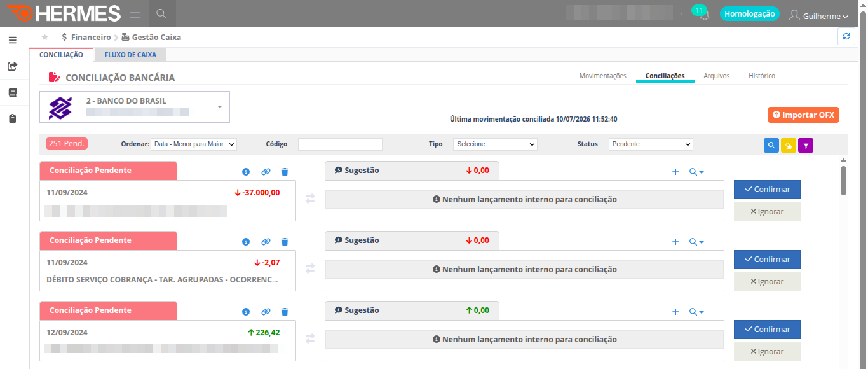Image resolution: width=868 pixels, height=369 pixels.
Task: Open the Status Pendente dropdown
Action: tap(651, 144)
